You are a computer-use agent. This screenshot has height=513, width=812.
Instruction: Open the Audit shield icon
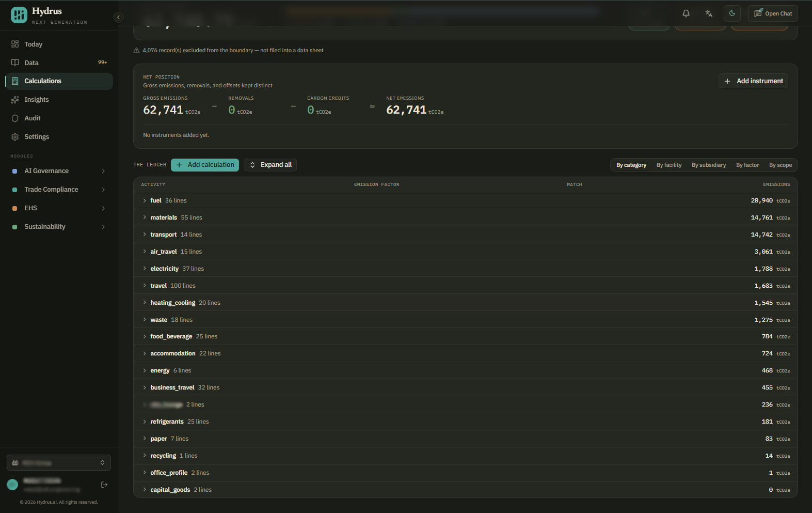(x=15, y=118)
